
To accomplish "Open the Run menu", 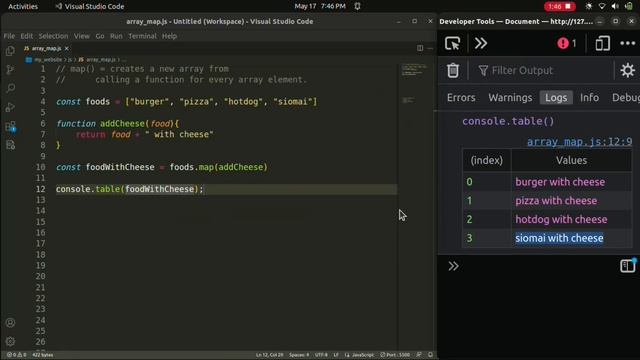I will coord(116,36).
